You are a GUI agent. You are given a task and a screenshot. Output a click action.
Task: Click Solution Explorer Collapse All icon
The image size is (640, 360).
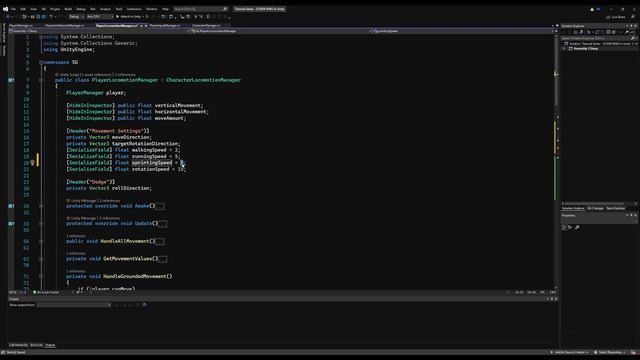coord(608,32)
